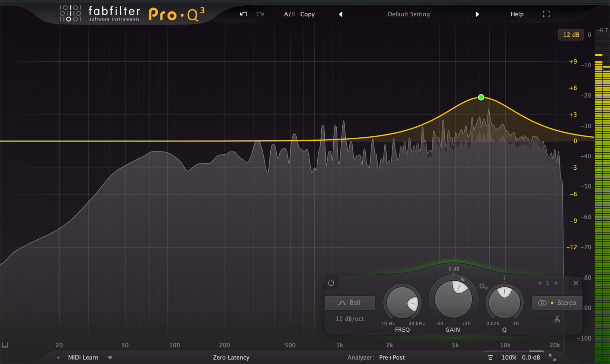Screen dimensions: 610x364
Task: Click the 100 frequency axis label
Action: pos(174,345)
